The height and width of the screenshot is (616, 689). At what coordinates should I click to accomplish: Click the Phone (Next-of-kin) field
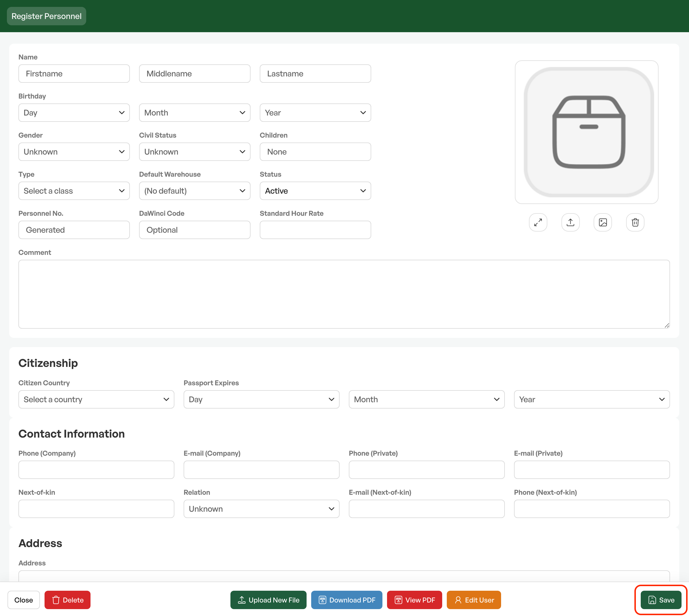point(592,509)
